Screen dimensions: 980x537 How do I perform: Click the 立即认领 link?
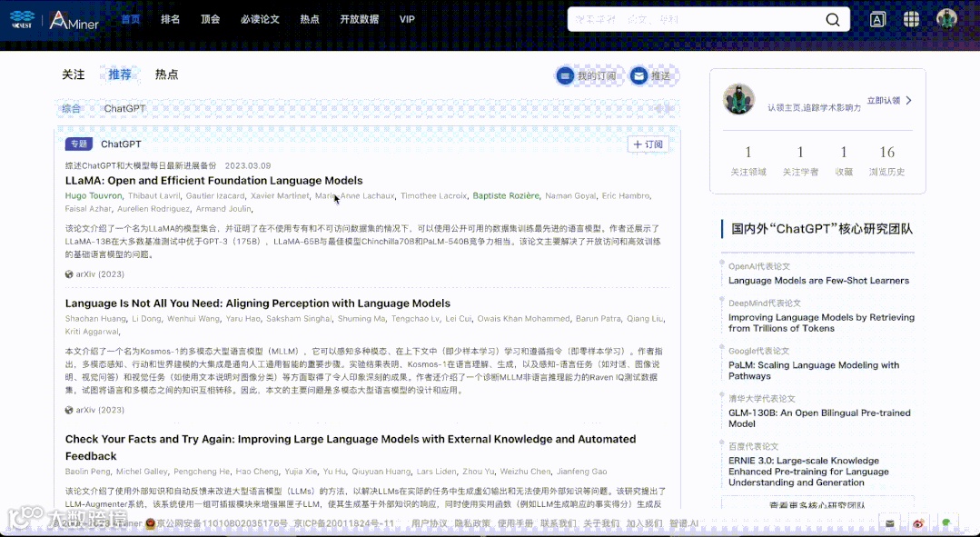pyautogui.click(x=883, y=100)
